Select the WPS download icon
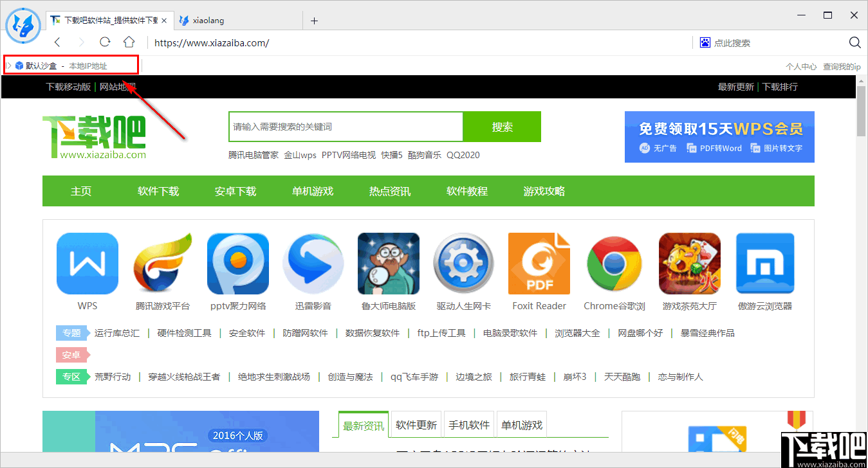Image resolution: width=868 pixels, height=468 pixels. coord(87,263)
